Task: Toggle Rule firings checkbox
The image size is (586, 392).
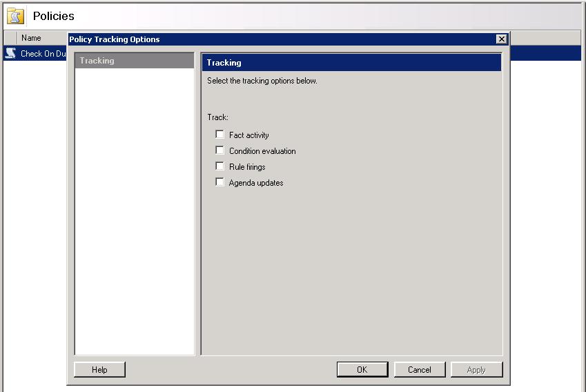Action: (x=219, y=166)
